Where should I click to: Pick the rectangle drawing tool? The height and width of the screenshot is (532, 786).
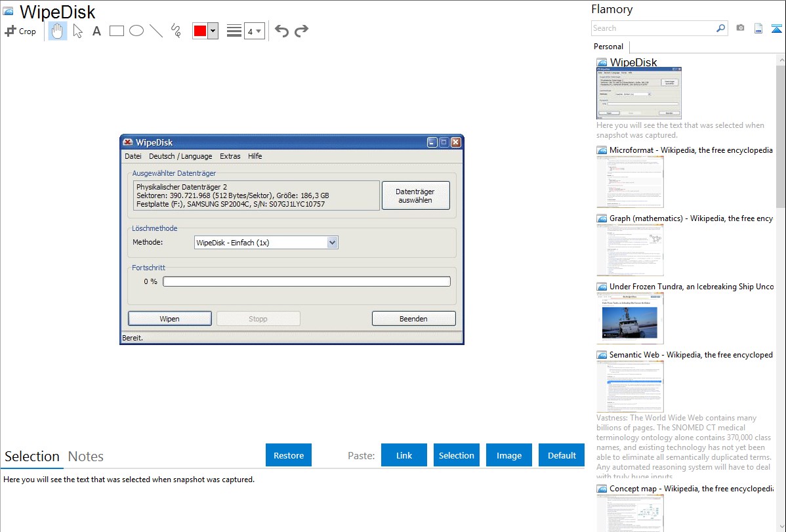[x=116, y=31]
